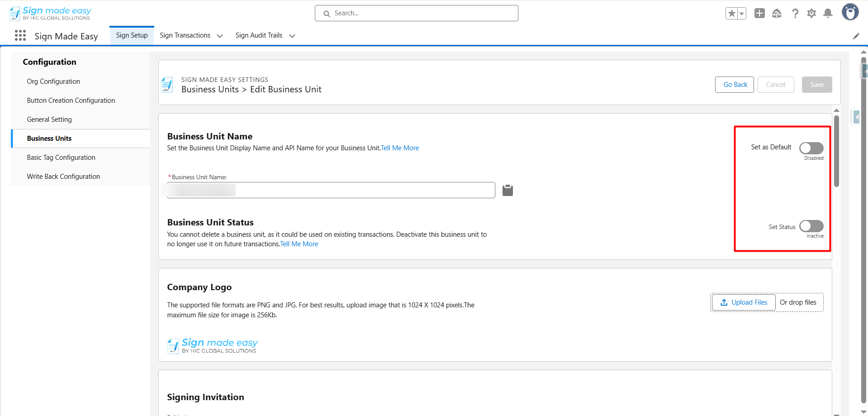Click the Favorites star icon
The width and height of the screenshot is (868, 416).
[731, 14]
